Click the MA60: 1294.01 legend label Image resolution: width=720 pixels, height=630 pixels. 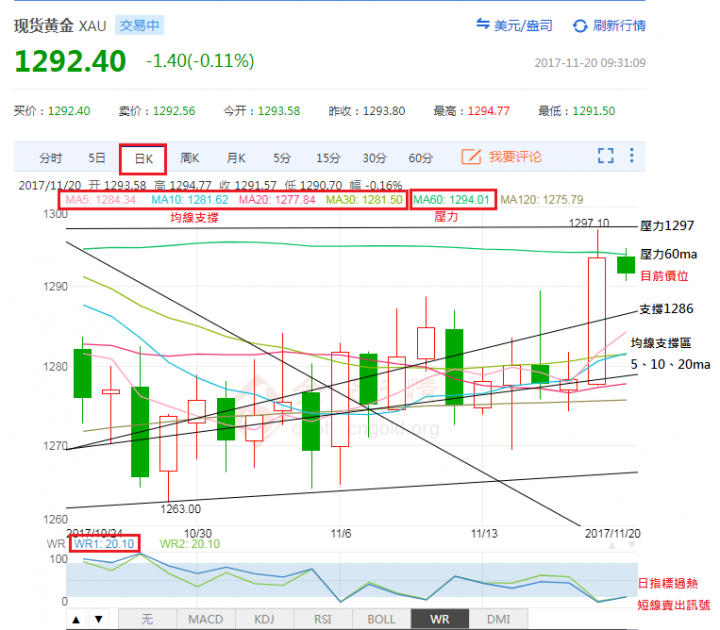point(451,200)
